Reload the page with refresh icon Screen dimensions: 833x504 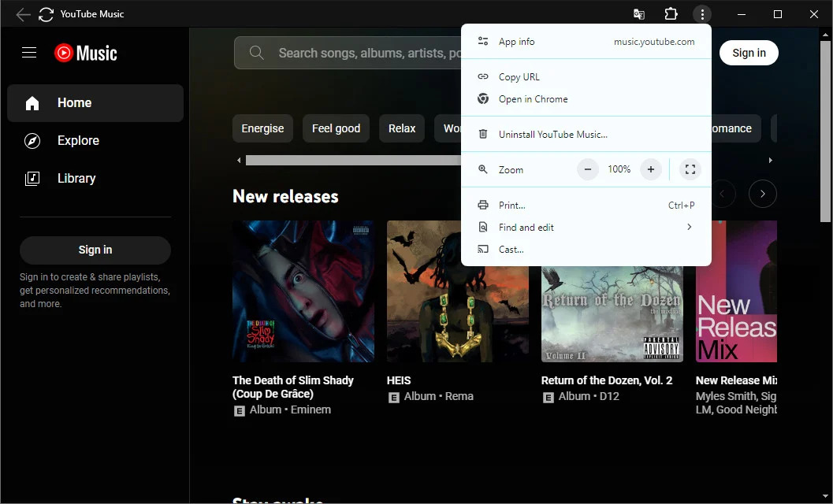point(46,14)
